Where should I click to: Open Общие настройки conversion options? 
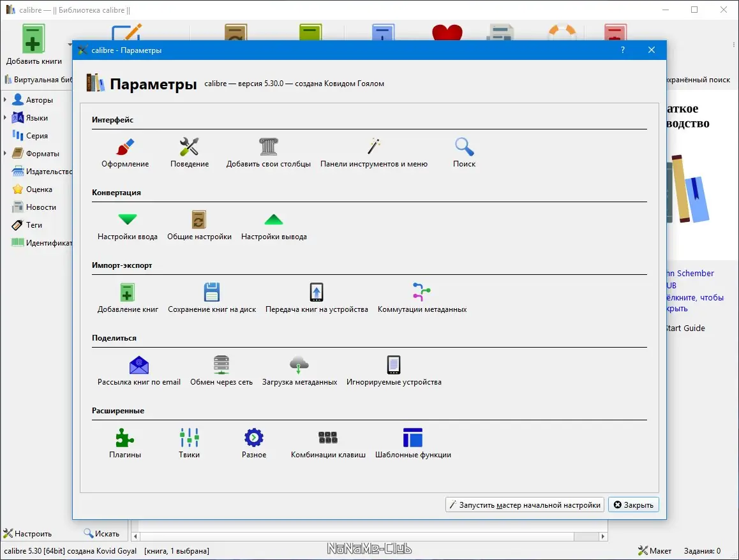(199, 226)
